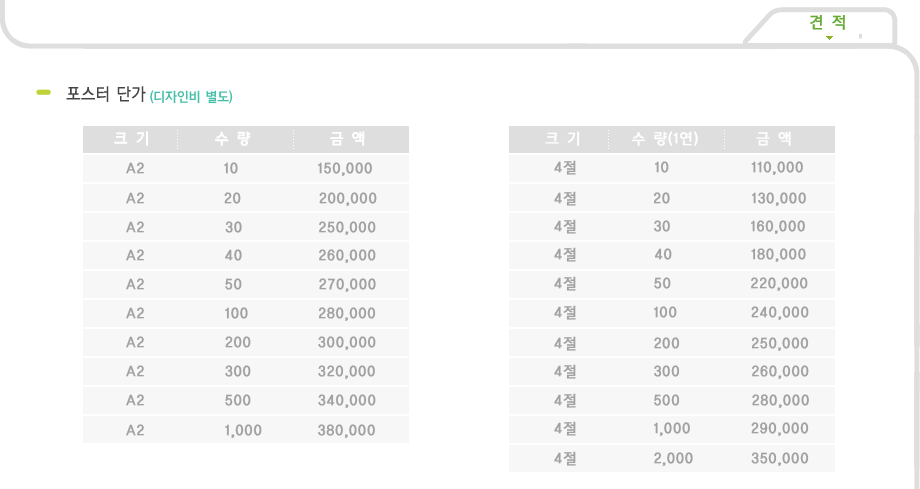Select the 4절 row with quantity 50
This screenshot has height=489, width=920.
click(672, 284)
